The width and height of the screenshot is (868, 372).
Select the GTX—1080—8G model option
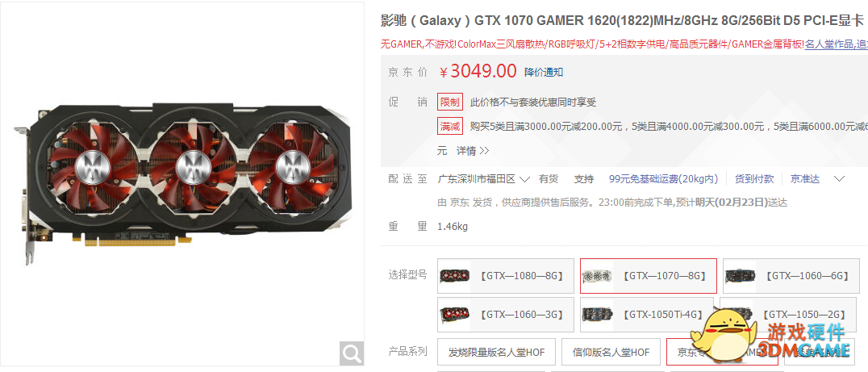pyautogui.click(x=506, y=276)
